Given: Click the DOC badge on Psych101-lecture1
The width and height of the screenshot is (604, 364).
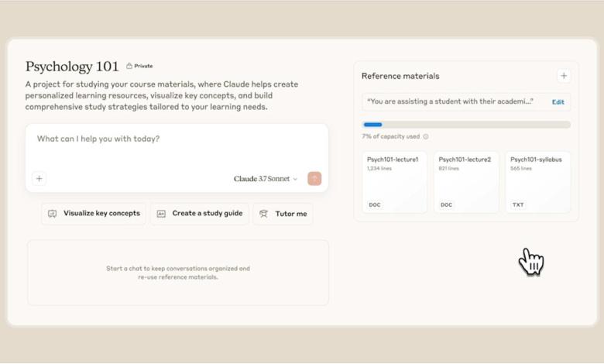Looking at the screenshot, I should click(x=375, y=205).
